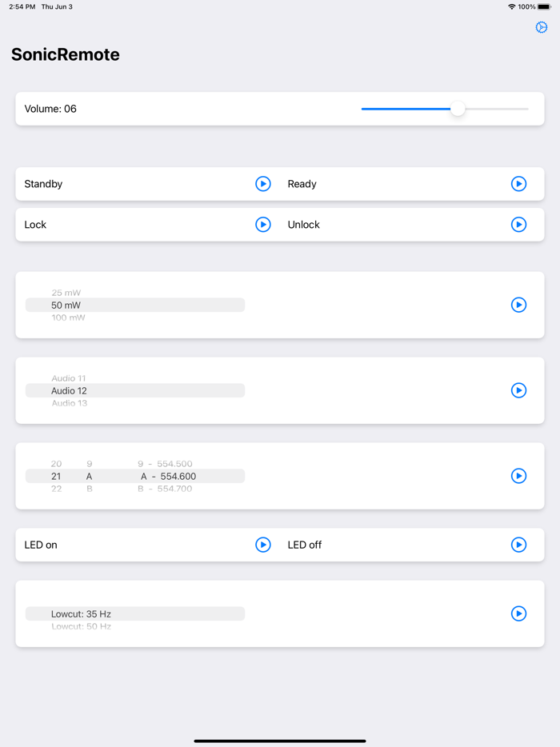Send the 554.600 frequency selection
Viewport: 560px width, 747px height.
pos(518,476)
